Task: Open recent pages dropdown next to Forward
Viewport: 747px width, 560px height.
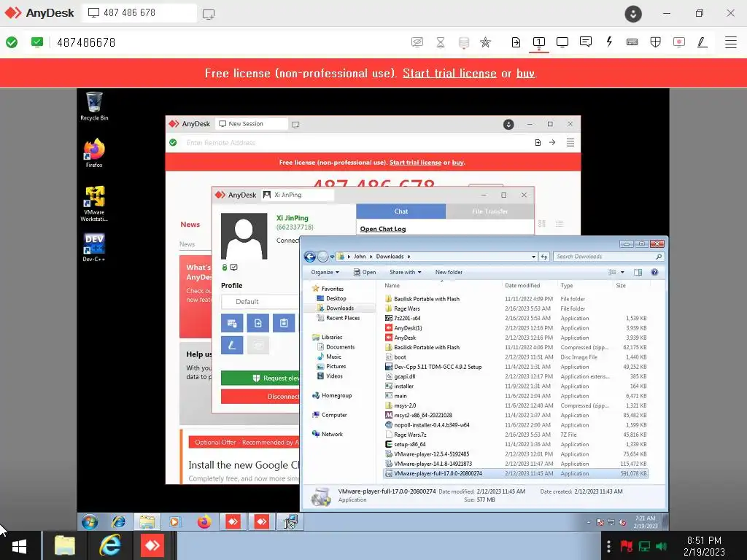Action: (332, 257)
